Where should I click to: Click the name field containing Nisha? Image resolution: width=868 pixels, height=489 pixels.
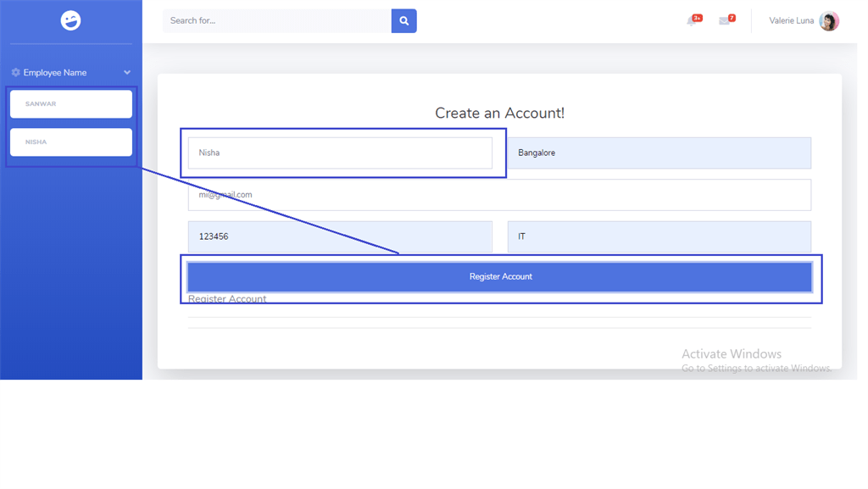pyautogui.click(x=339, y=153)
